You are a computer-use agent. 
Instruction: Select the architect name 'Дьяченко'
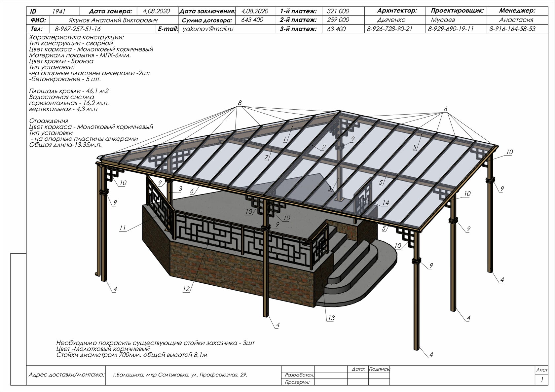391,20
